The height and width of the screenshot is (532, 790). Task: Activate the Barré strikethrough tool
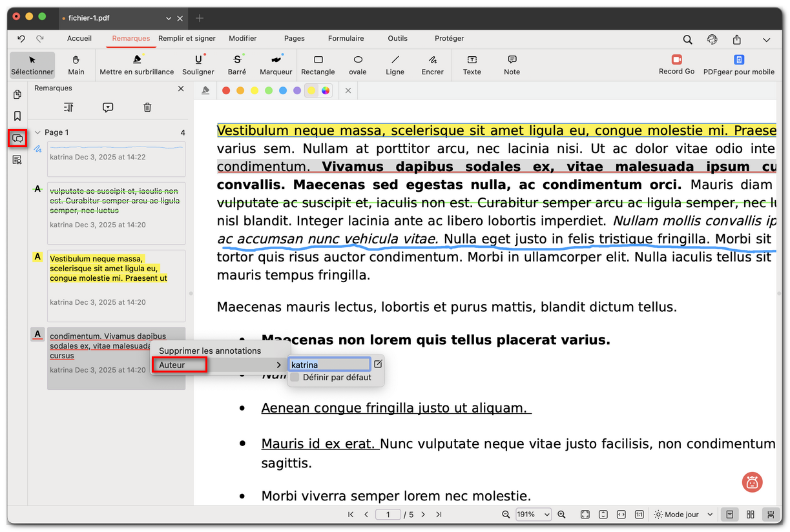click(x=237, y=65)
